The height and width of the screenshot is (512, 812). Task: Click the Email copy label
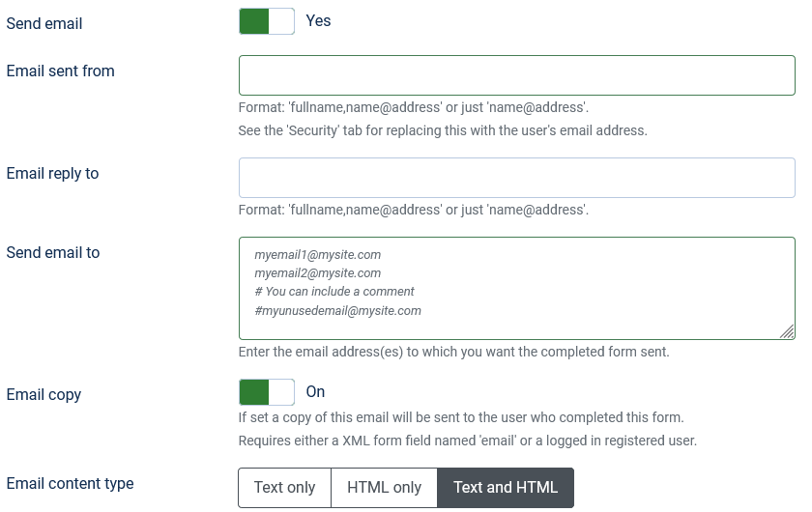[x=43, y=395]
